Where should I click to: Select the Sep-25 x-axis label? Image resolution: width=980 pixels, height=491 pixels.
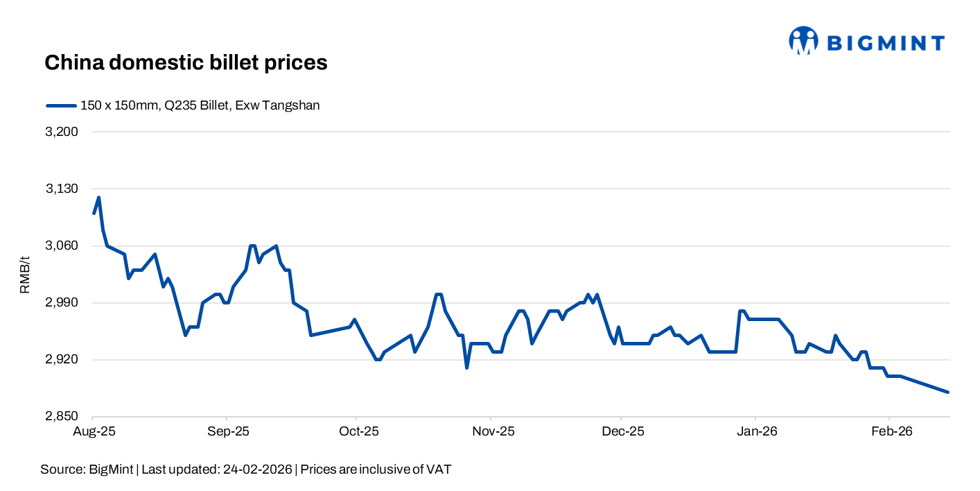click(227, 431)
